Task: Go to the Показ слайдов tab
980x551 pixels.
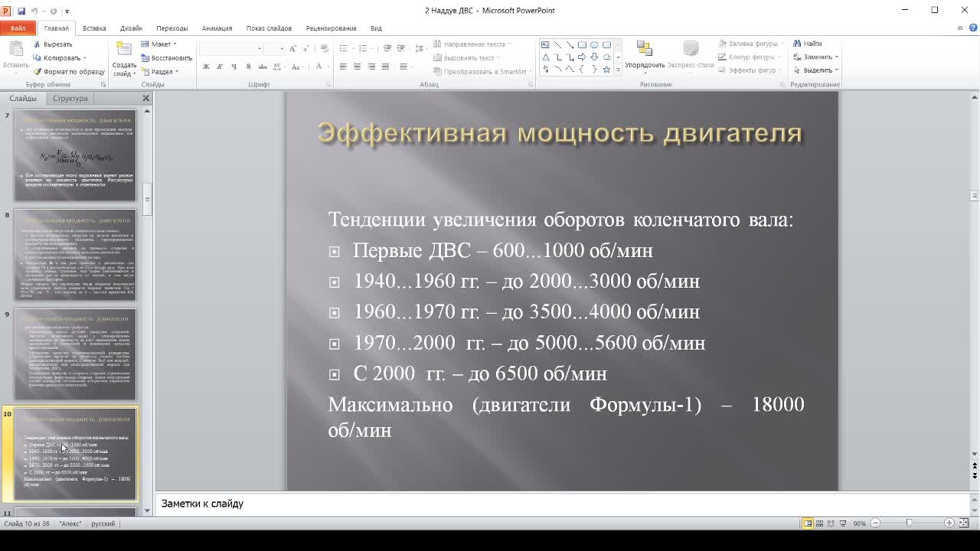Action: click(x=269, y=28)
